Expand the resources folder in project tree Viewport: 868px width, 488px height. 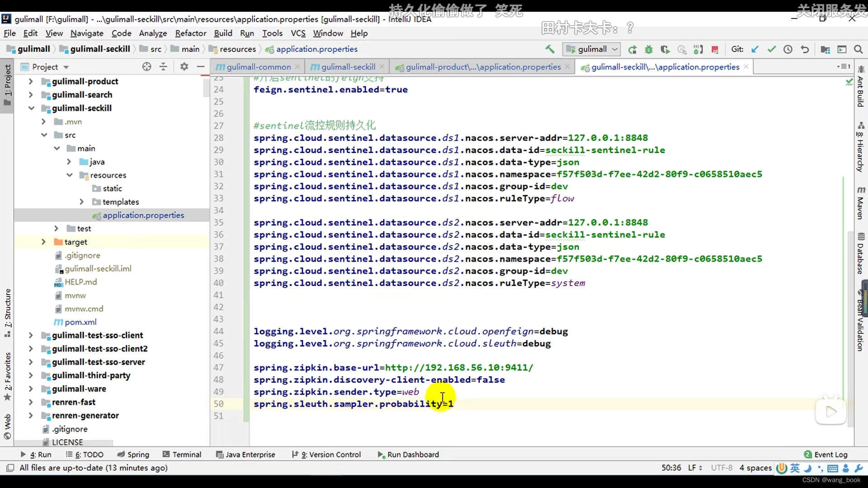click(x=70, y=174)
